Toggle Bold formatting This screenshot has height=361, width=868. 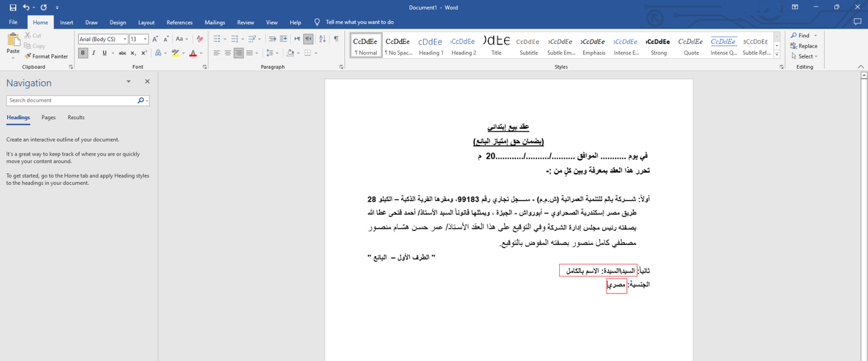pyautogui.click(x=83, y=53)
